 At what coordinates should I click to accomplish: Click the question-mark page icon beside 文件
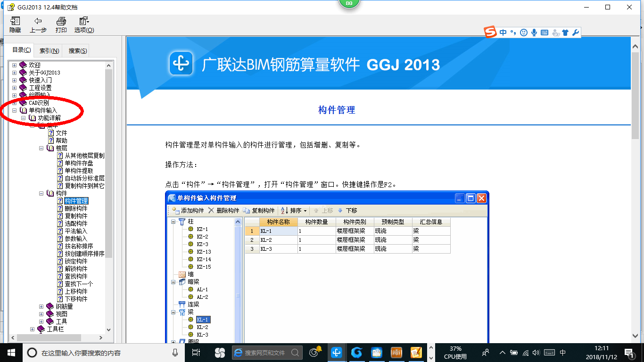[51, 133]
